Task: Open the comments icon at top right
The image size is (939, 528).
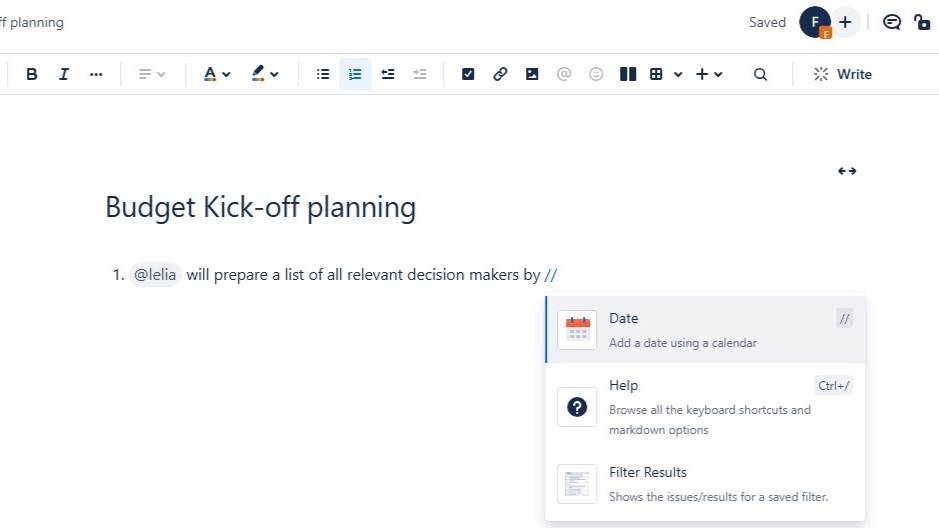Action: pos(892,22)
